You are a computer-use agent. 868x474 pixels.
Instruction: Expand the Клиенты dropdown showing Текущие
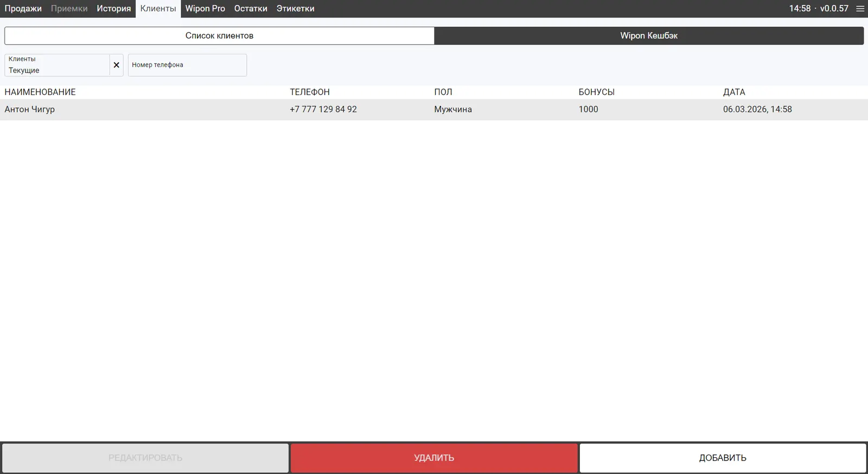57,65
